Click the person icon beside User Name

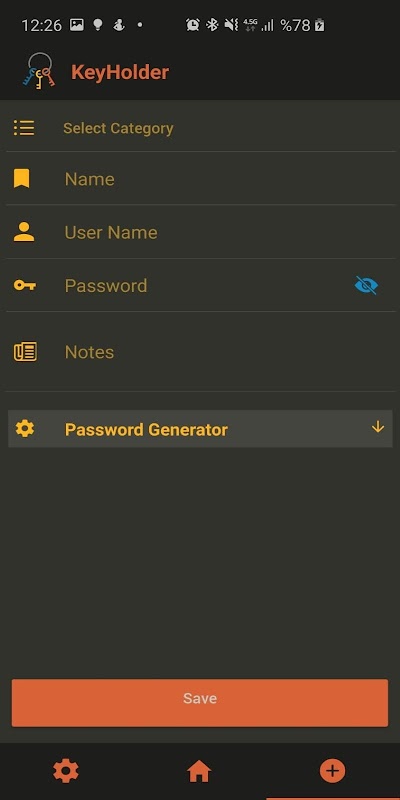coord(24,232)
